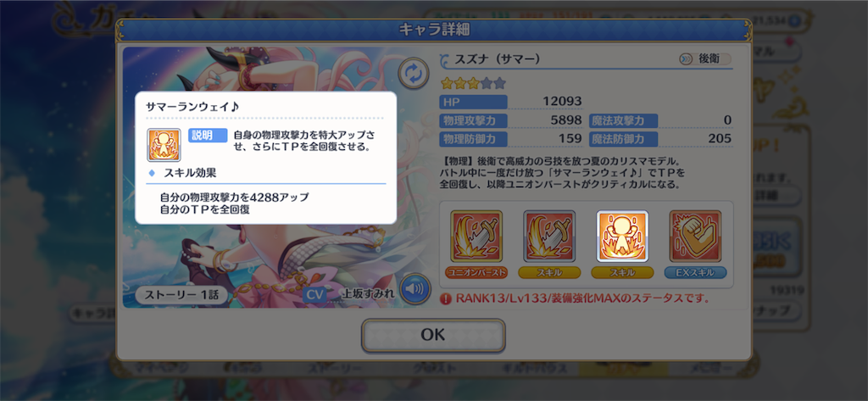The width and height of the screenshot is (868, 401).
Task: Click the ユニオンバースト label tag
Action: tap(476, 272)
